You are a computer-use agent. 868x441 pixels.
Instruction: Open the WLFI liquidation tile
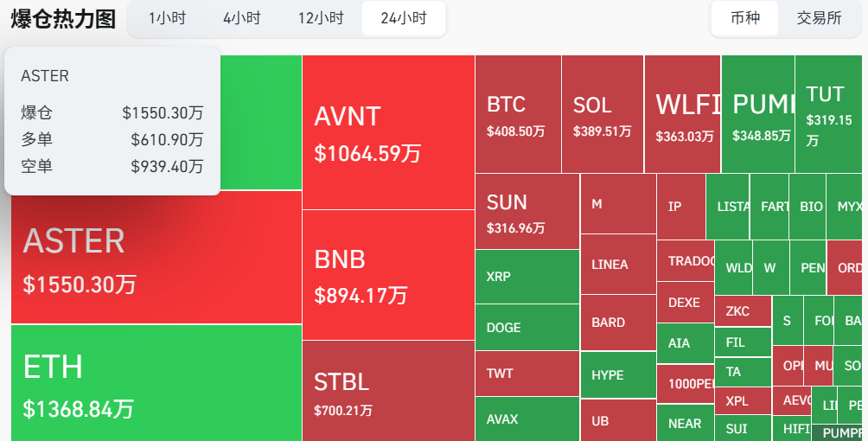(x=682, y=114)
